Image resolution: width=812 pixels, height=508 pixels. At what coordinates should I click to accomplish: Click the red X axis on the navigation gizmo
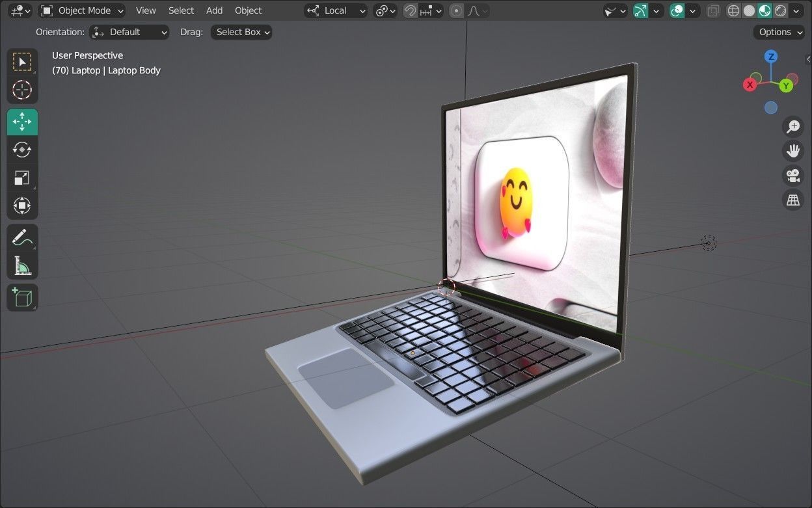750,85
